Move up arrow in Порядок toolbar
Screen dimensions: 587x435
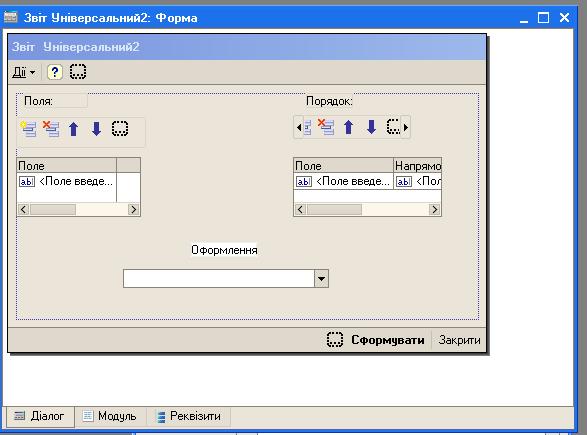[349, 127]
